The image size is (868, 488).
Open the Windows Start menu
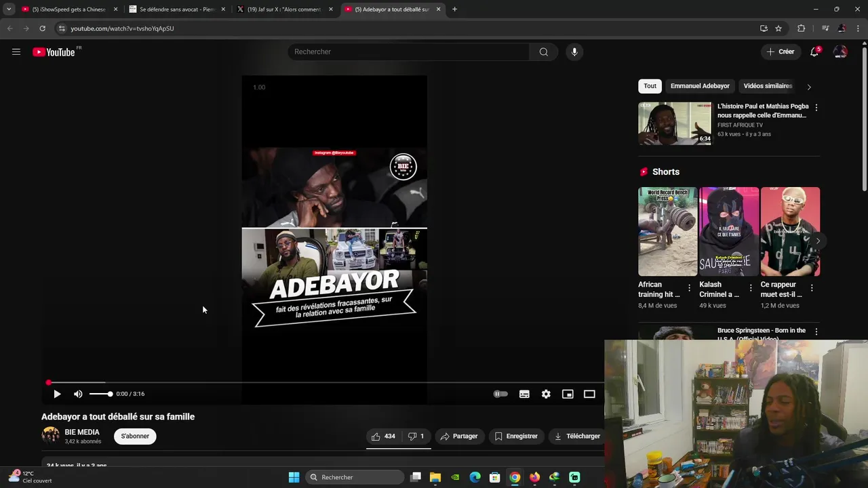click(294, 477)
